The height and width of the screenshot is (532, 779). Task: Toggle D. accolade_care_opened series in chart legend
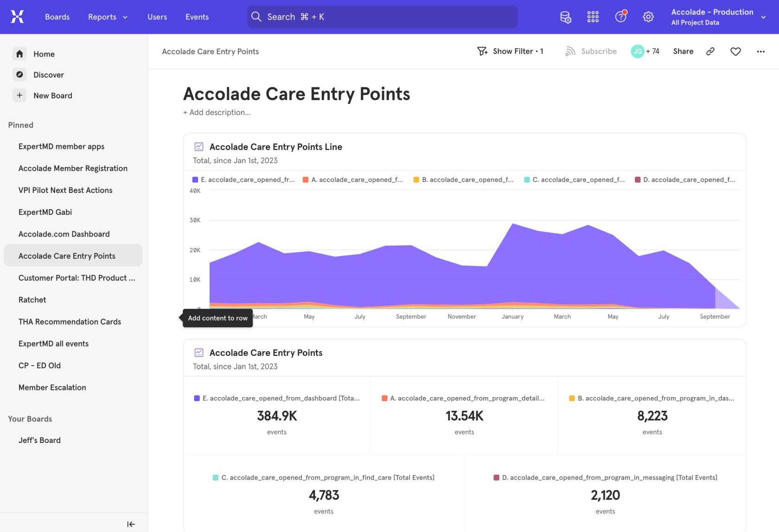[685, 180]
